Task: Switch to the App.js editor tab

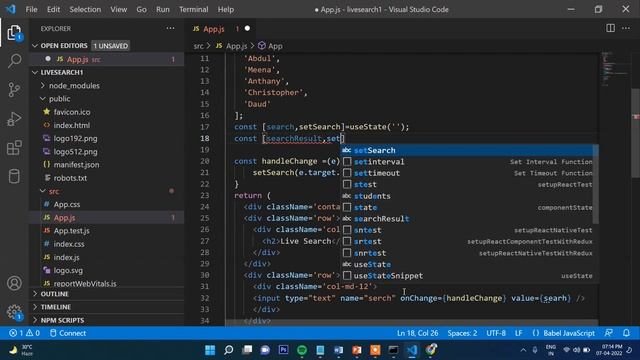Action: tap(221, 29)
